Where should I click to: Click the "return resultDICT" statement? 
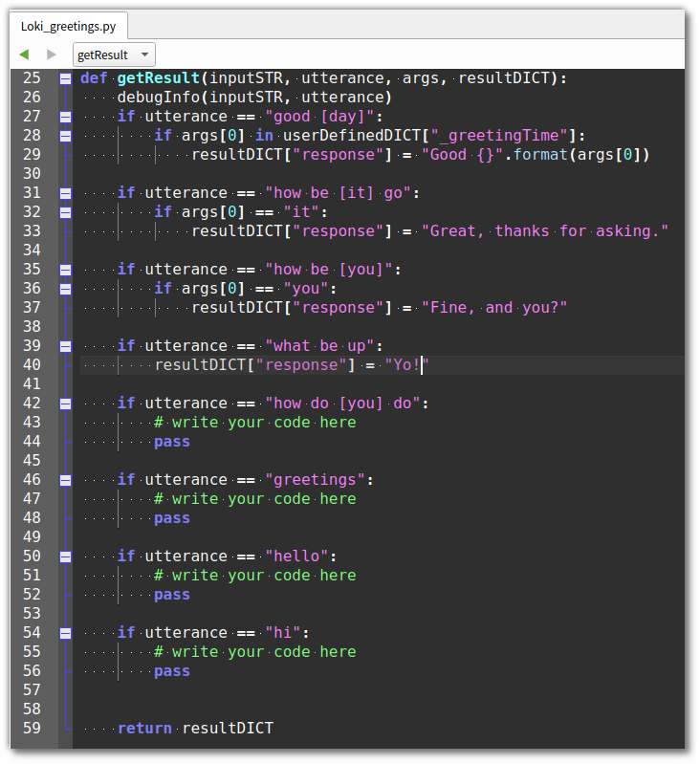point(195,729)
